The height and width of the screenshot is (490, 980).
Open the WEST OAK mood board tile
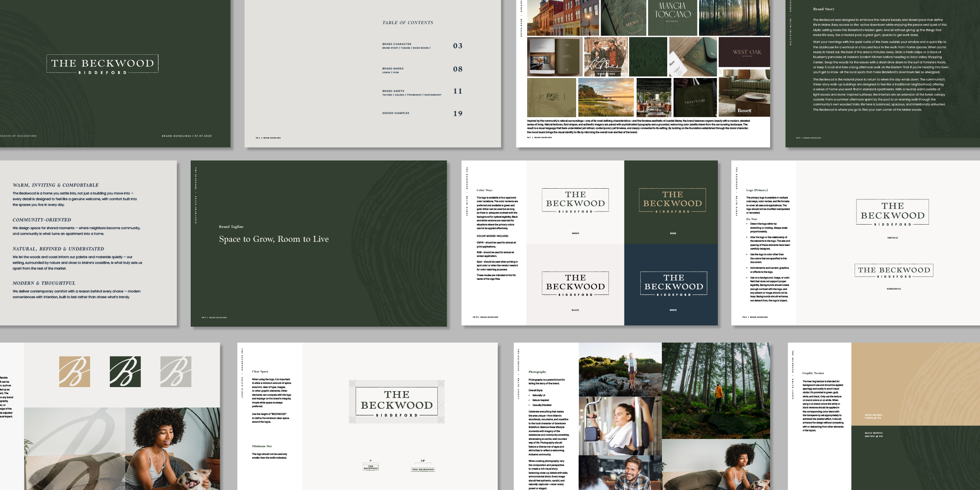744,52
